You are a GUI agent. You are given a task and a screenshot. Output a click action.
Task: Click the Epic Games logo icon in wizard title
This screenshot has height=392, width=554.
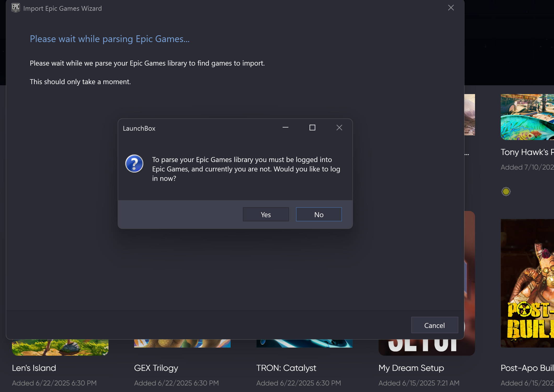[x=16, y=8]
